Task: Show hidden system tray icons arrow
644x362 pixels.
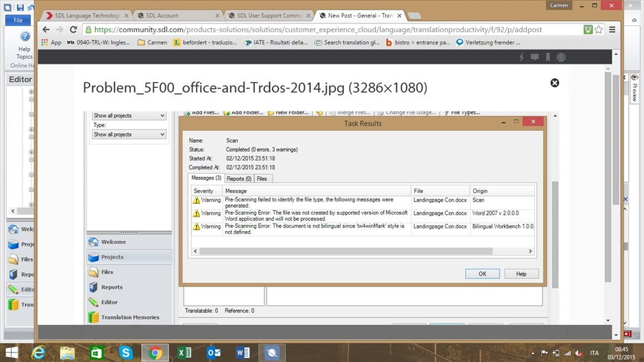Action: click(x=533, y=353)
